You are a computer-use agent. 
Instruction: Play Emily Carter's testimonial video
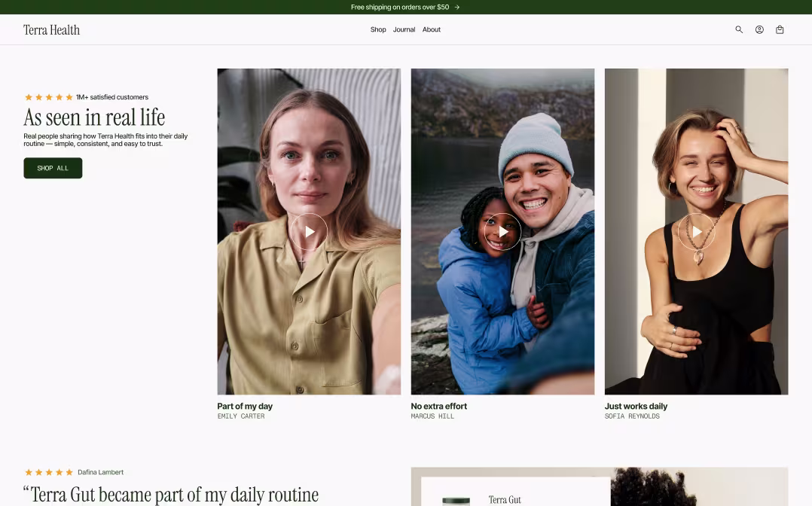pyautogui.click(x=309, y=231)
